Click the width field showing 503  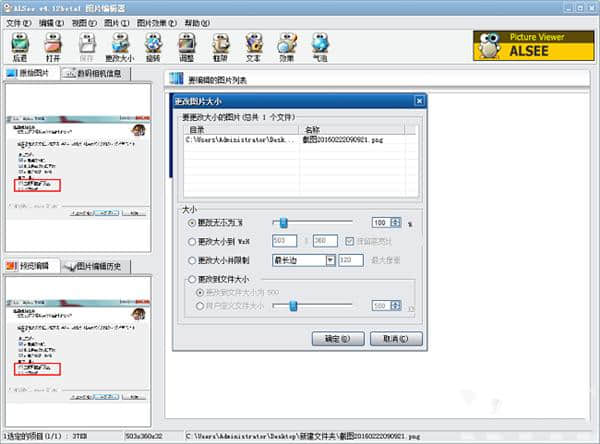pos(284,241)
